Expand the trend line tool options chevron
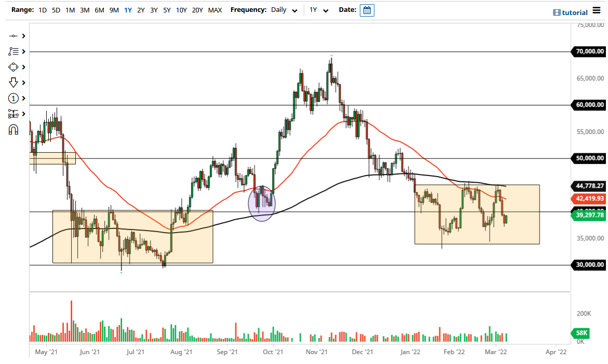Image resolution: width=608 pixels, height=364 pixels. 22,36
